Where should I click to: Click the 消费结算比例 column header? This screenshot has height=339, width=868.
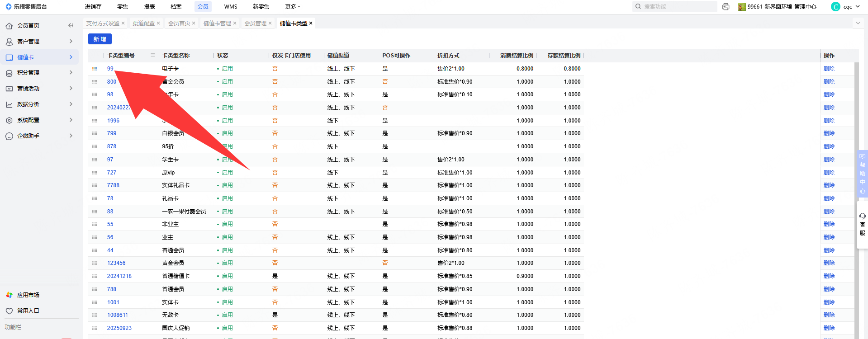pyautogui.click(x=517, y=56)
